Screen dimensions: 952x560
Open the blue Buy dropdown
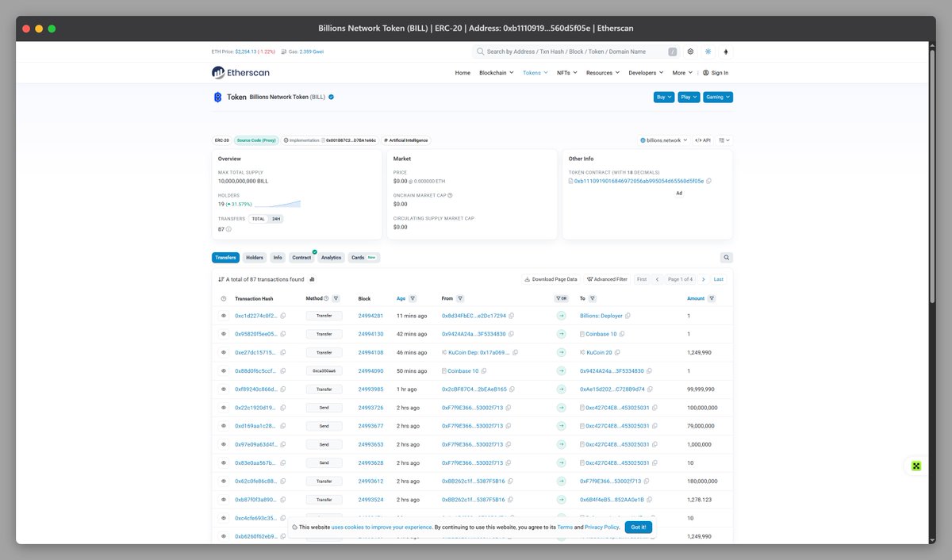(x=664, y=97)
